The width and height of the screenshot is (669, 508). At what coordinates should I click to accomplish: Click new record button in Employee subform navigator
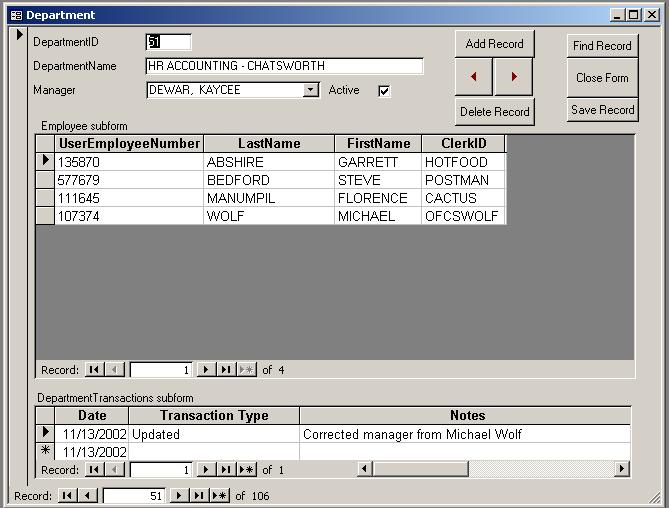point(246,369)
